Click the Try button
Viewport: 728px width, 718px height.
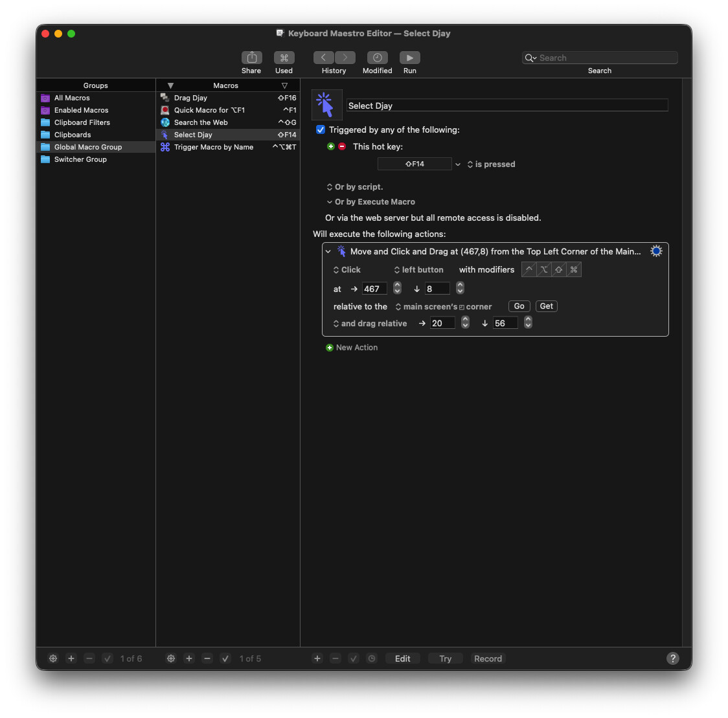click(445, 658)
